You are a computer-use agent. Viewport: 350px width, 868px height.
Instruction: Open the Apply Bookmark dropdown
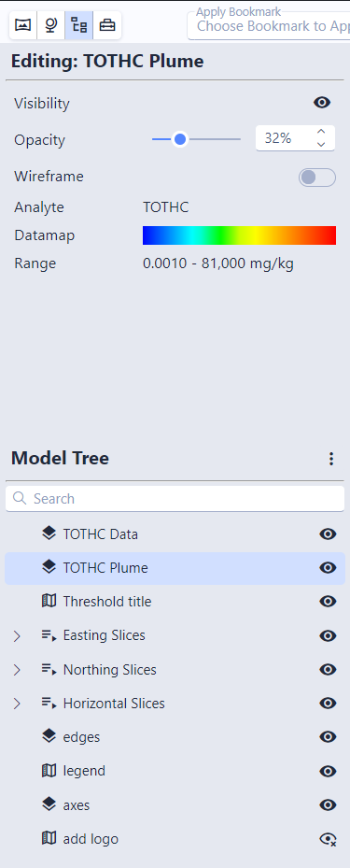point(270,25)
